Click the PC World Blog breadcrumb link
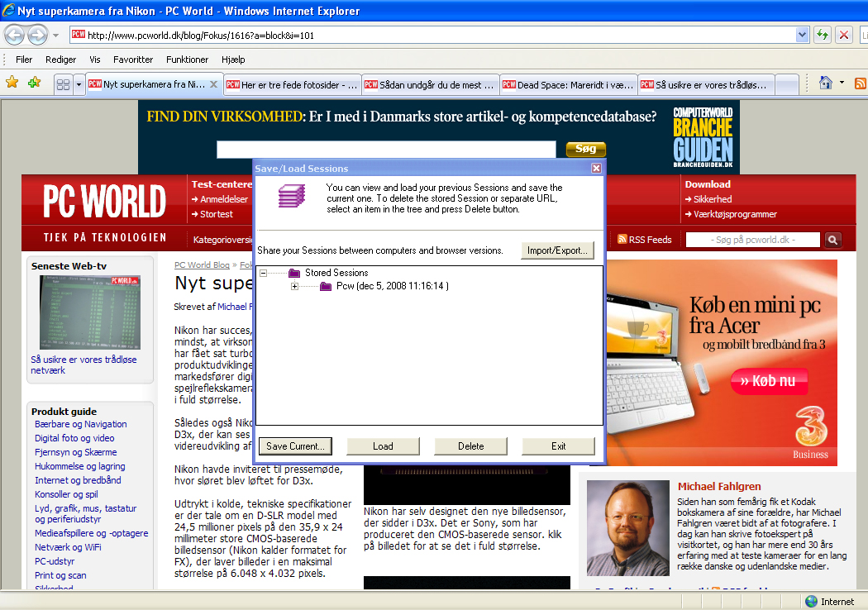Image resolution: width=868 pixels, height=610 pixels. (x=202, y=265)
